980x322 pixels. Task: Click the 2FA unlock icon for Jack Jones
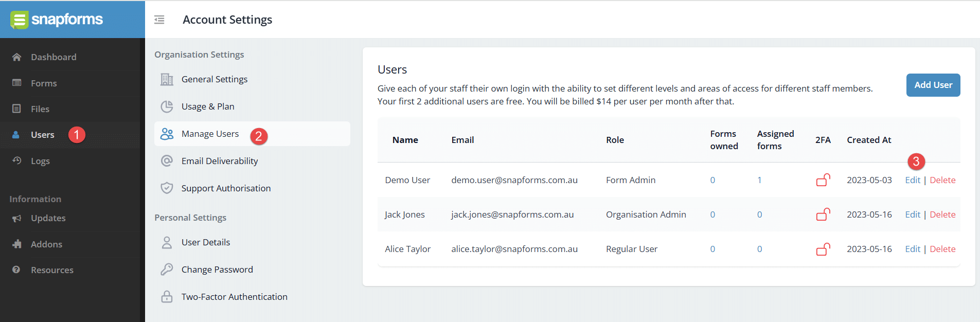click(x=823, y=214)
